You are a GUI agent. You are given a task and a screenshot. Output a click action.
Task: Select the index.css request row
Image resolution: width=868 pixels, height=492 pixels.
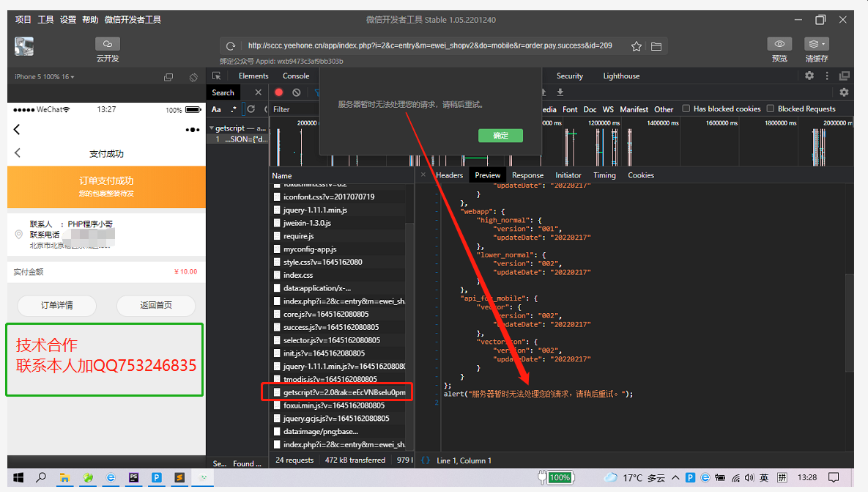pyautogui.click(x=339, y=276)
